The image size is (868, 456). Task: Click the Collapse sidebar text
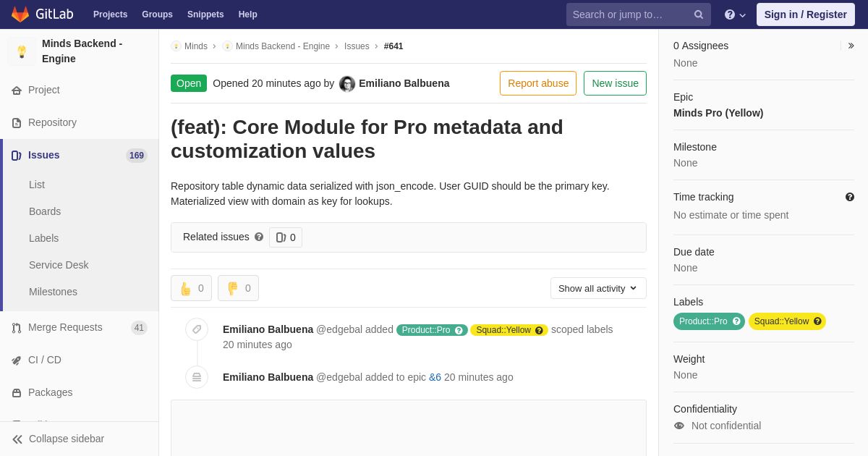click(x=67, y=439)
